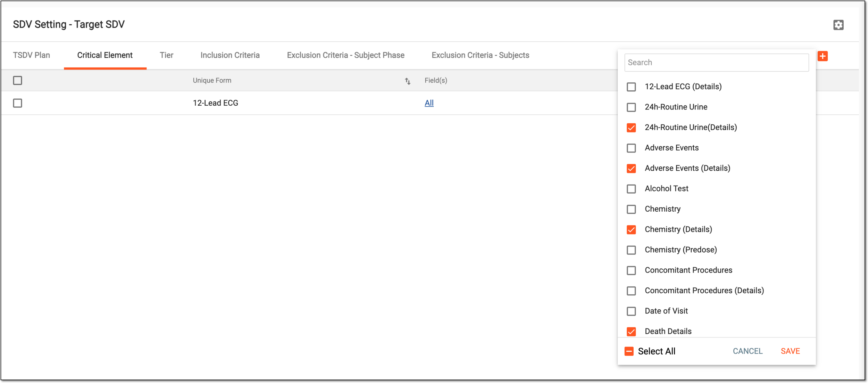
Task: Select the Critical Element tab
Action: click(105, 55)
